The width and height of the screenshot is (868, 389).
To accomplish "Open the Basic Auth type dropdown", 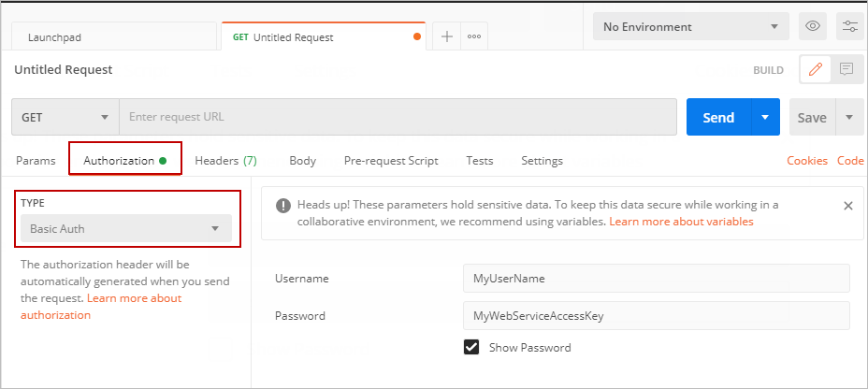I will click(x=126, y=228).
